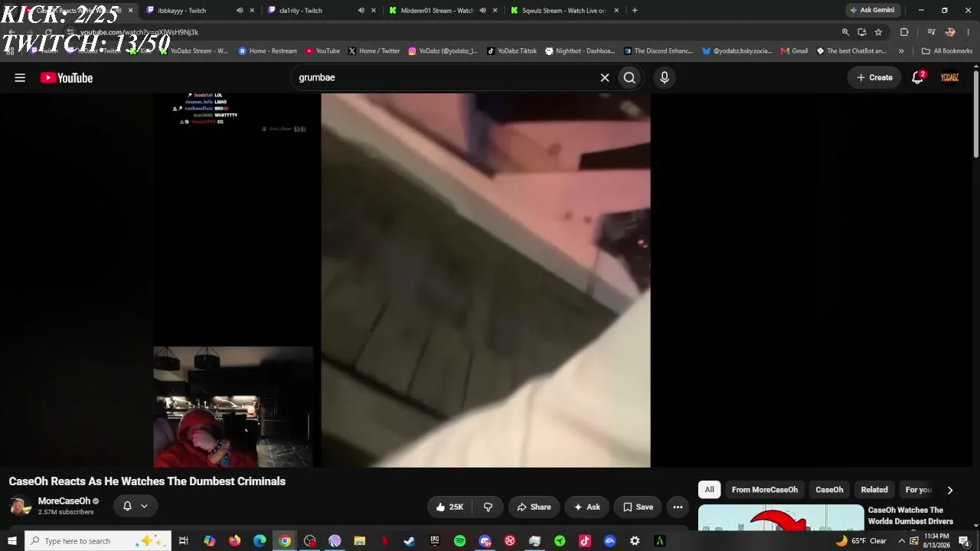Open Steam from the taskbar
The height and width of the screenshot is (551, 980).
(410, 541)
